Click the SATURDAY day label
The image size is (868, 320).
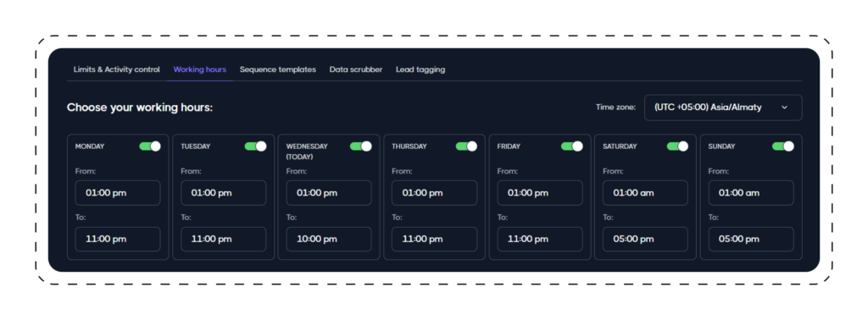click(x=620, y=146)
